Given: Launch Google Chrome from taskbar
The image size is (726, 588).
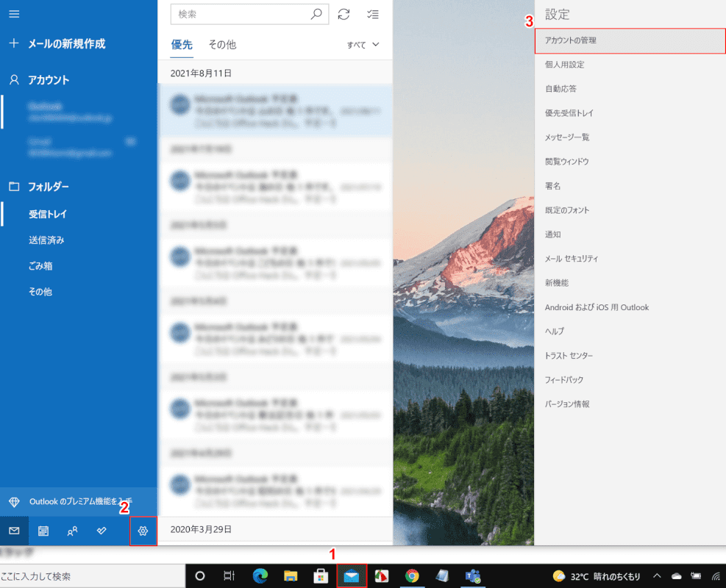Looking at the screenshot, I should coord(412,576).
